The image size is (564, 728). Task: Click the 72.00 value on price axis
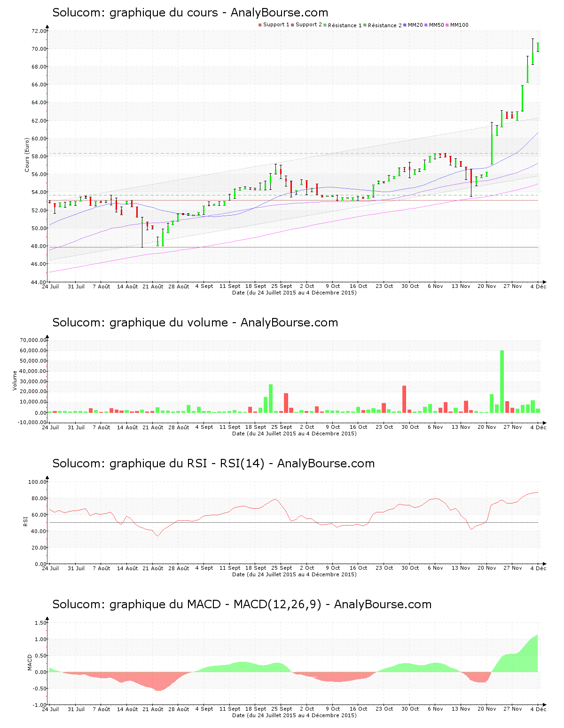(39, 31)
